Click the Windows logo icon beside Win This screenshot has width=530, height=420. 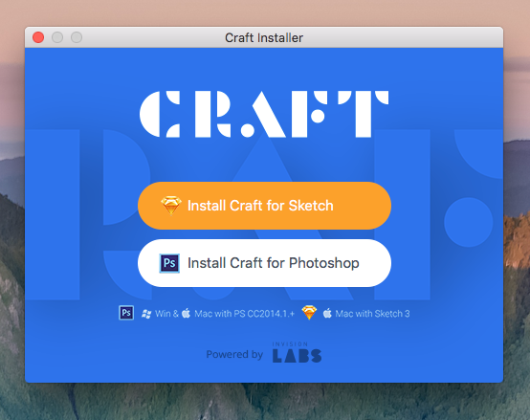(146, 314)
